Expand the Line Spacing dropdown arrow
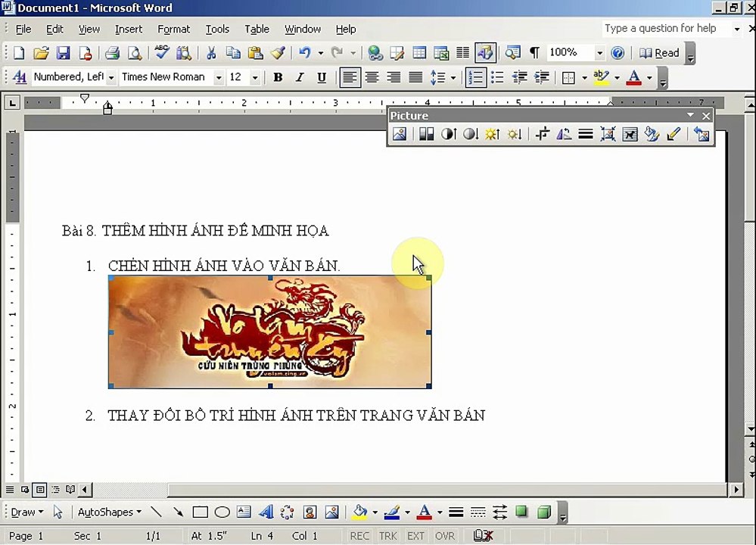This screenshot has width=756, height=545. tap(453, 77)
